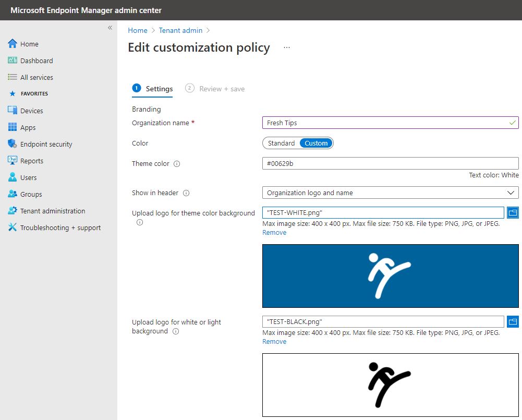Remove the TEST-WHITE.png logo
This screenshot has width=522, height=420.
274,233
